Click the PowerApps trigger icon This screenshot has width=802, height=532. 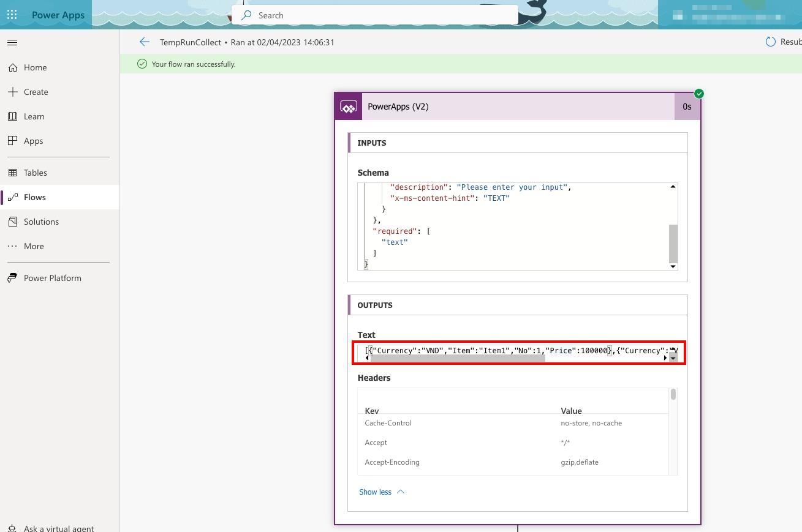(349, 107)
